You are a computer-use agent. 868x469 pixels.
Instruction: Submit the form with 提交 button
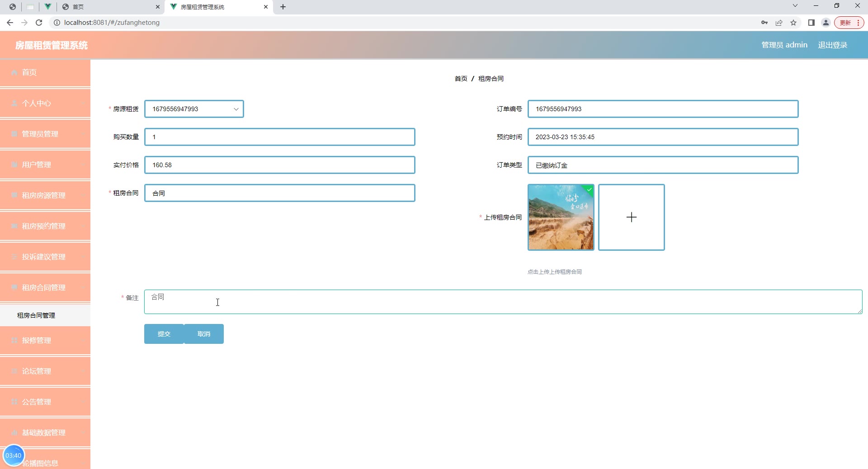164,334
